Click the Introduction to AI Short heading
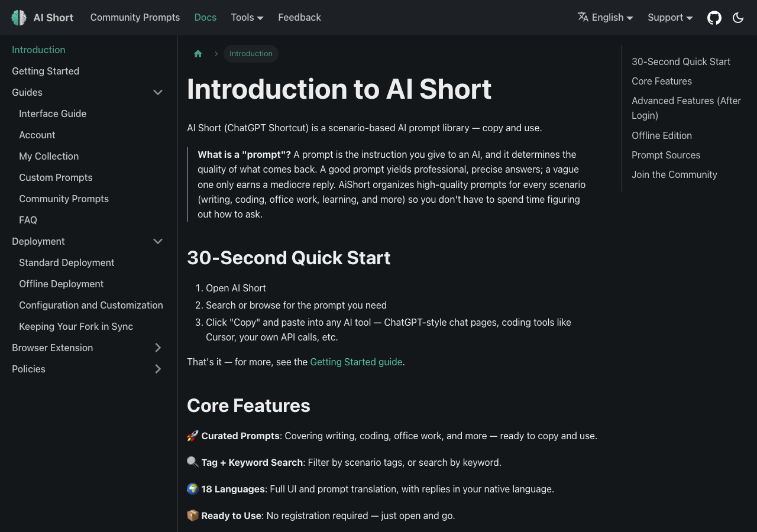Image resolution: width=757 pixels, height=532 pixels. (x=339, y=89)
